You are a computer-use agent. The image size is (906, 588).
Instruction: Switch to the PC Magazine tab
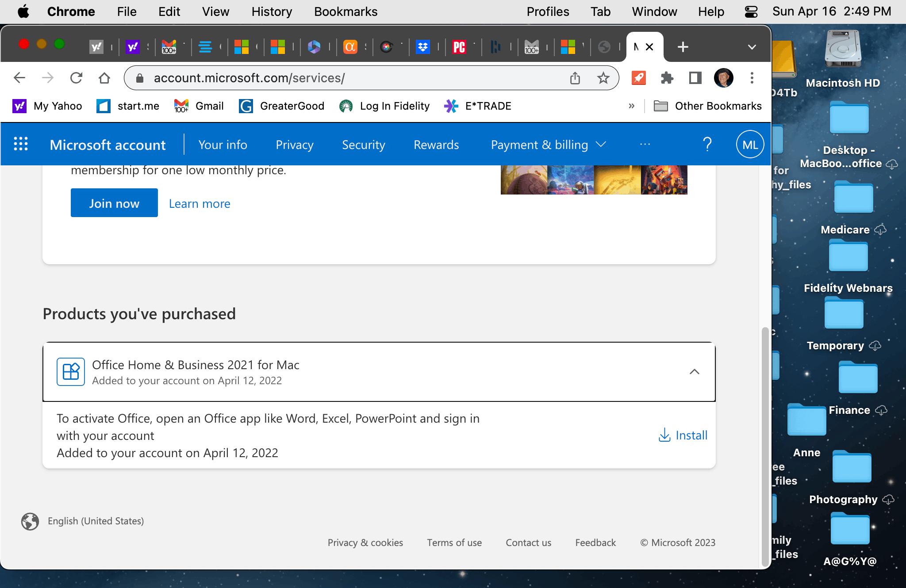coord(459,47)
